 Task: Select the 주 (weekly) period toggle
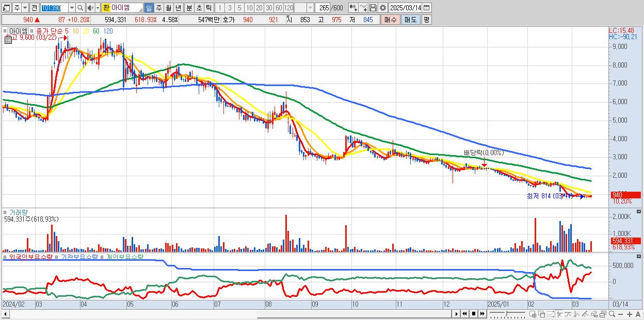tap(159, 8)
